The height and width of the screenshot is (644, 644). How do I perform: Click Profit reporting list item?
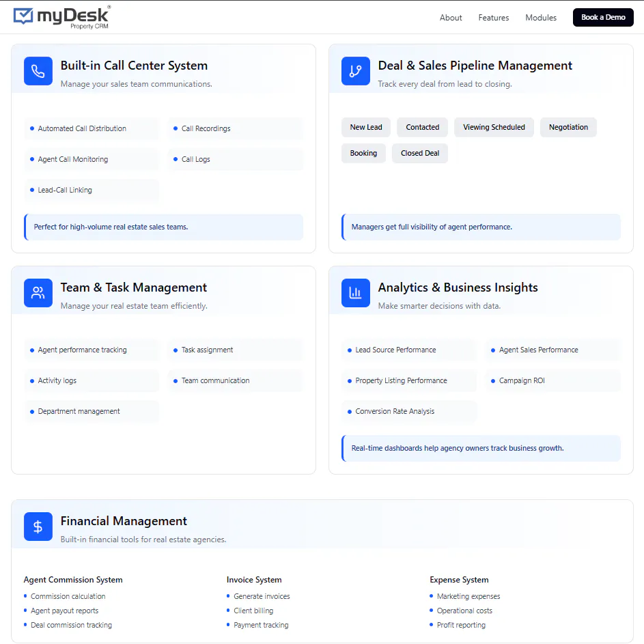(461, 625)
